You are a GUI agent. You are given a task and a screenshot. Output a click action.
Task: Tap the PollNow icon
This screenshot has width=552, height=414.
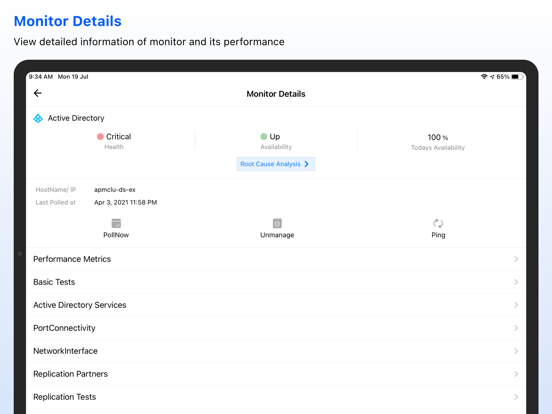pos(116,223)
